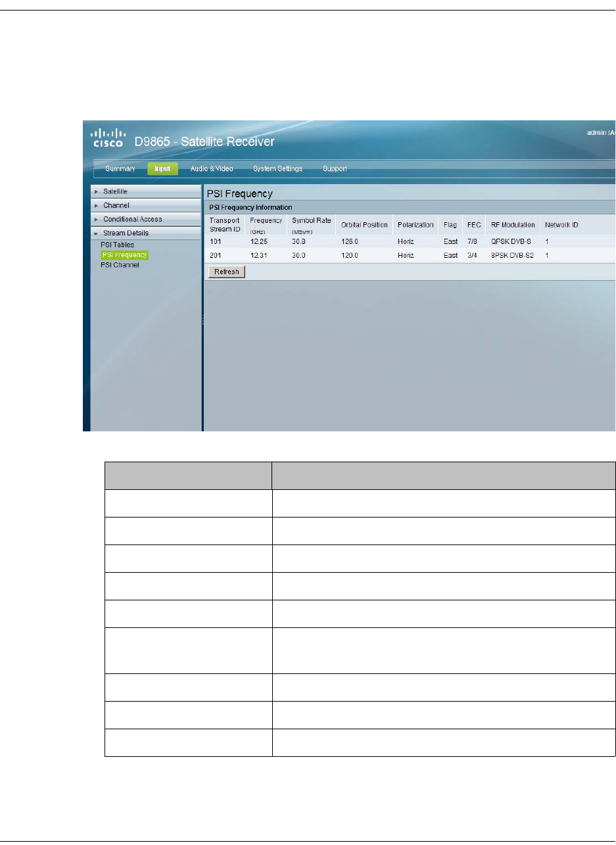616x845 pixels.
Task: Collapse the Stream Details section
Action: 146,233
